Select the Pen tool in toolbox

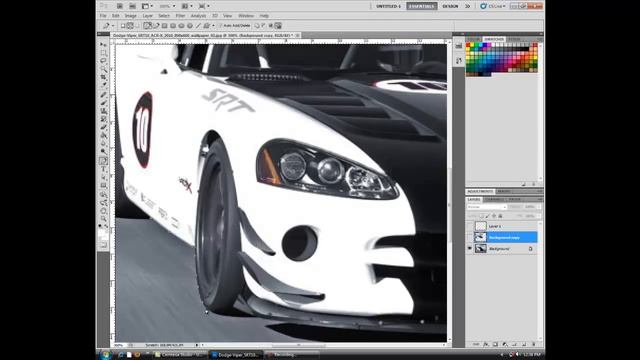click(x=103, y=161)
